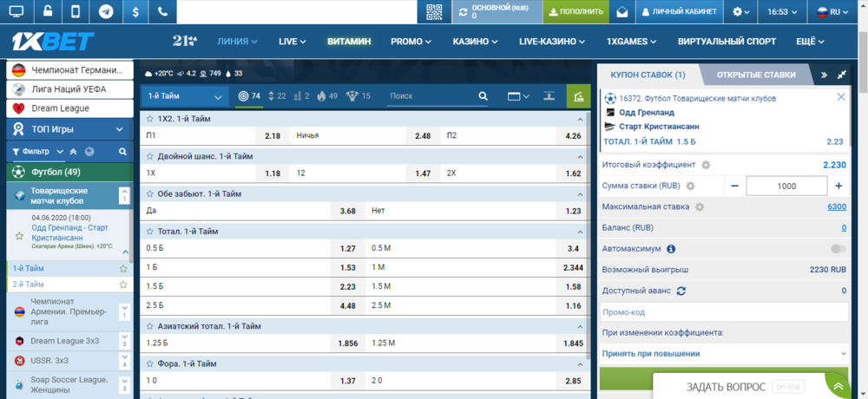Viewport: 868px width, 399px height.
Task: Collapse the 1X2. 1-й Тайм market
Action: [580, 119]
